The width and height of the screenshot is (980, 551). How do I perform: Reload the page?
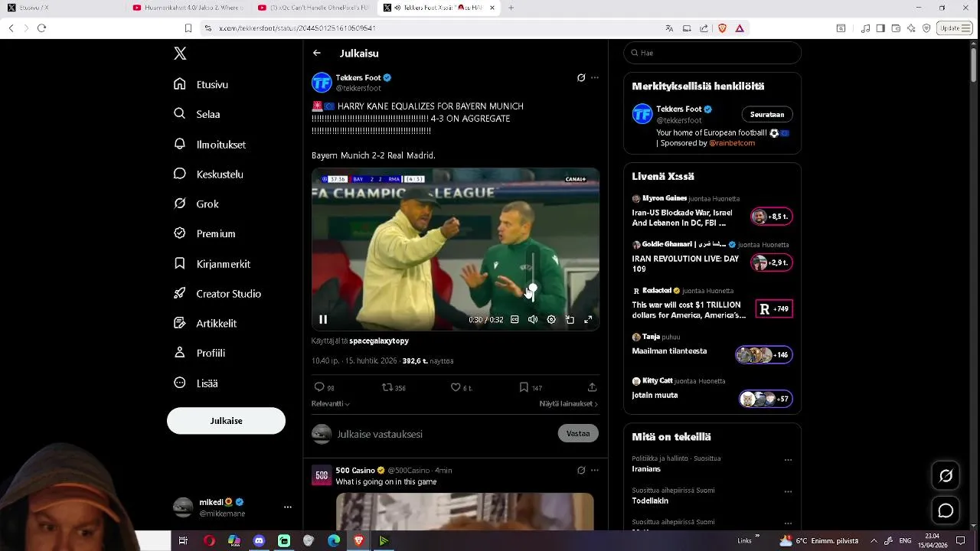pyautogui.click(x=41, y=28)
